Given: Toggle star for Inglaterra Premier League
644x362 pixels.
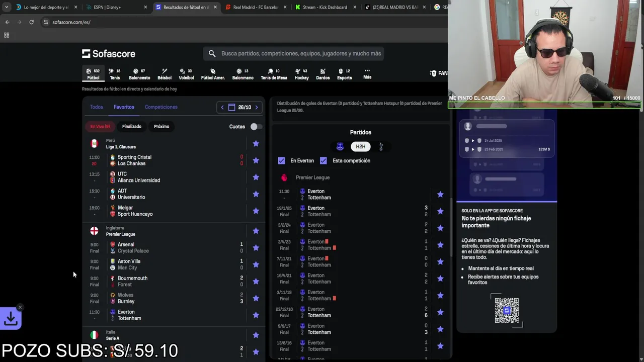Looking at the screenshot, I should 256,231.
